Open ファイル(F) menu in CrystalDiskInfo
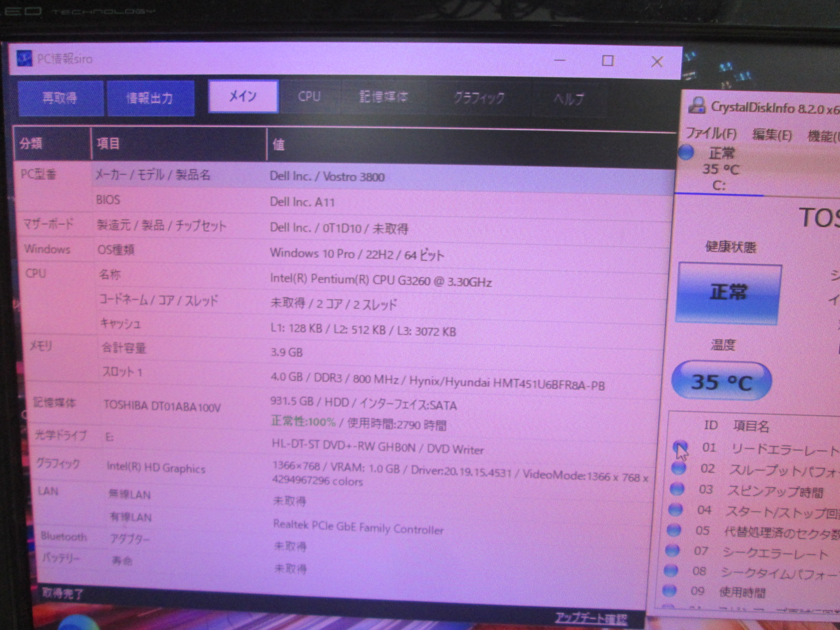 [711, 133]
